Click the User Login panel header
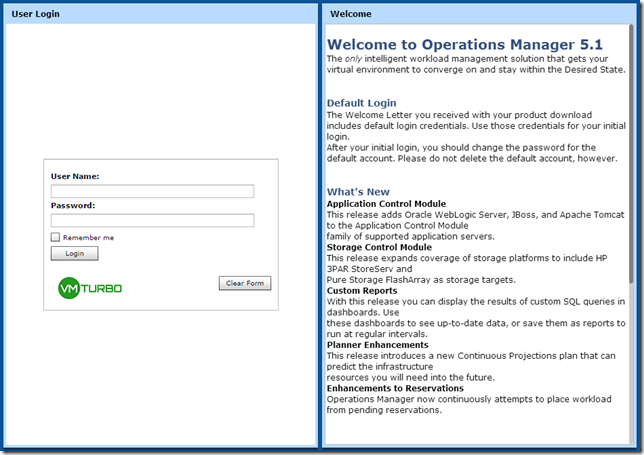 pyautogui.click(x=161, y=14)
